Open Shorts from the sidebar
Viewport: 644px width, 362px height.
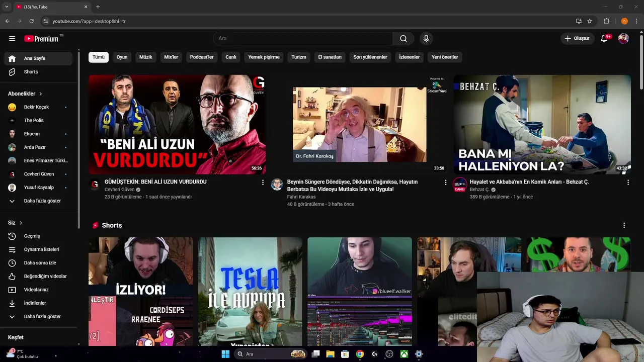coord(38,72)
